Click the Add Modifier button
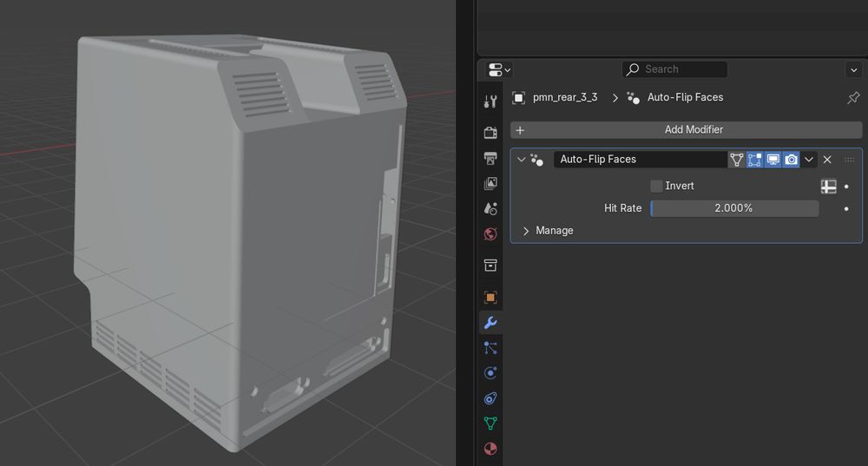 tap(686, 129)
